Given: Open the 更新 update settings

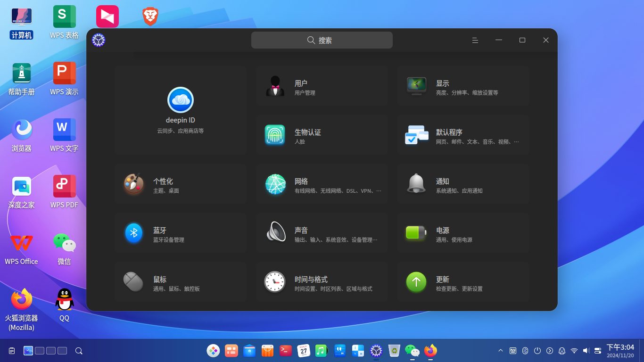Looking at the screenshot, I should point(463,282).
